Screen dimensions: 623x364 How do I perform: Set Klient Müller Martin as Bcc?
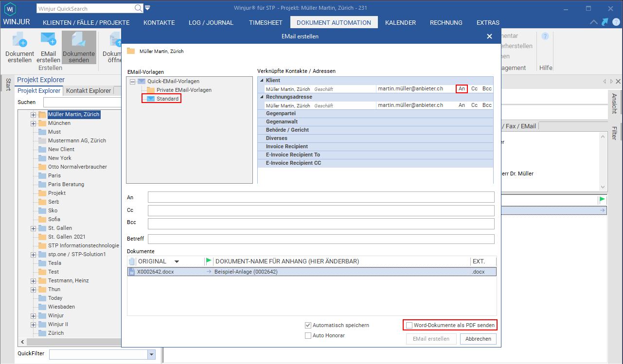pyautogui.click(x=487, y=89)
